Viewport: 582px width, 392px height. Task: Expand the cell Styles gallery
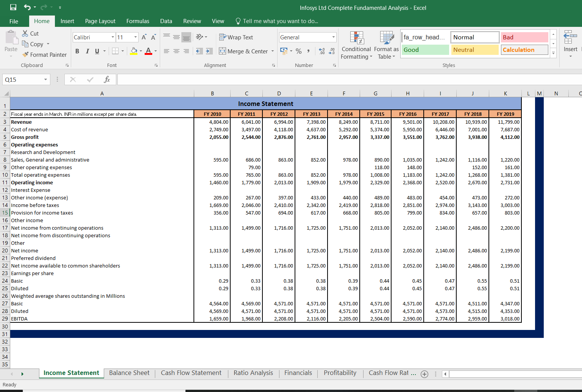click(x=553, y=53)
